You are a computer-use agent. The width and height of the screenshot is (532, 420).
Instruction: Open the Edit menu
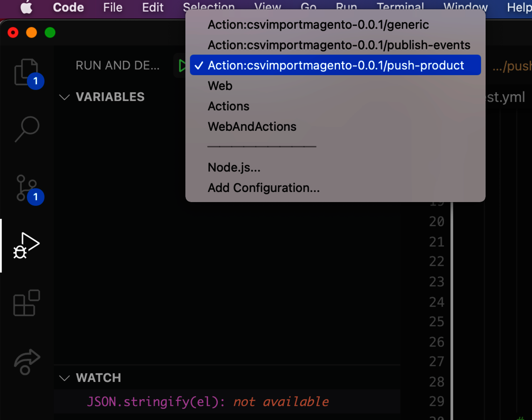tap(153, 7)
